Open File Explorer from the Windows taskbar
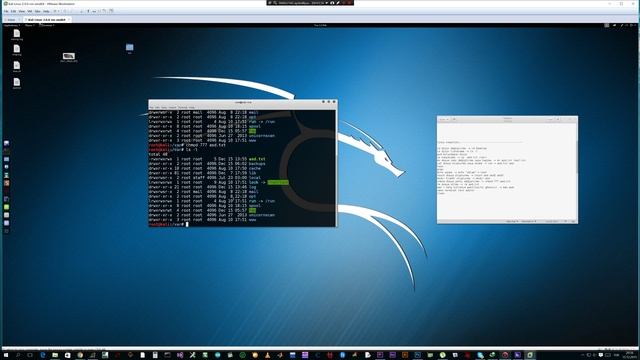Viewport: 640px width, 360px height. coord(55,355)
